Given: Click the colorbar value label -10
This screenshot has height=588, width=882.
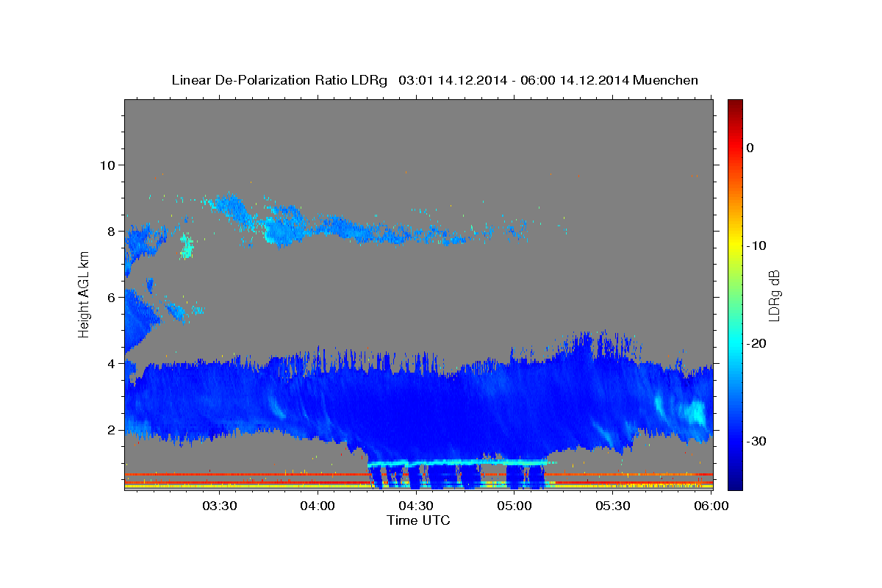Looking at the screenshot, I should pos(756,245).
